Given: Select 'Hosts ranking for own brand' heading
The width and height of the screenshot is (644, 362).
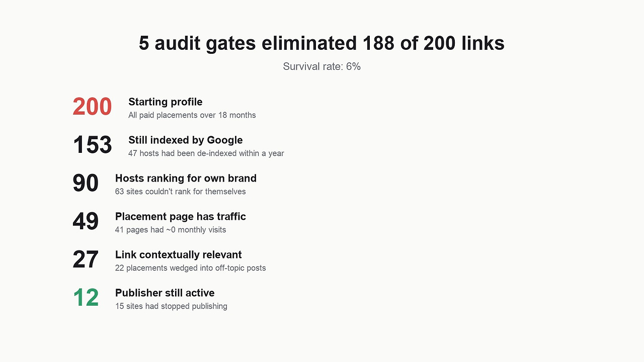Looking at the screenshot, I should 186,178.
